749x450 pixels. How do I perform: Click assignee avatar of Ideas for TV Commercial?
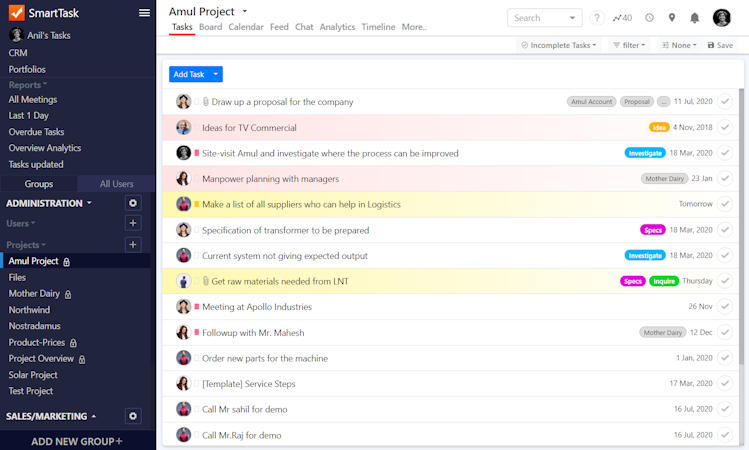click(183, 127)
